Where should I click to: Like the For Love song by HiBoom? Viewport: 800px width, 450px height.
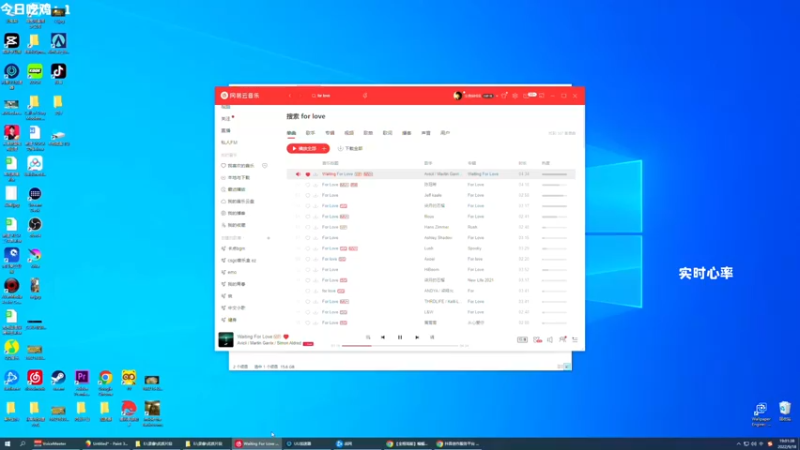pos(308,269)
